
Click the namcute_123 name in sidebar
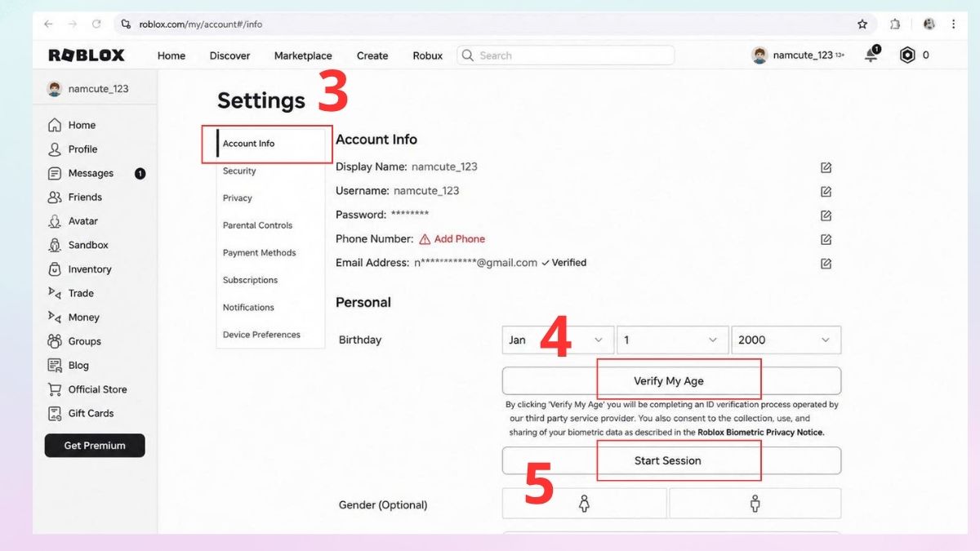(98, 89)
